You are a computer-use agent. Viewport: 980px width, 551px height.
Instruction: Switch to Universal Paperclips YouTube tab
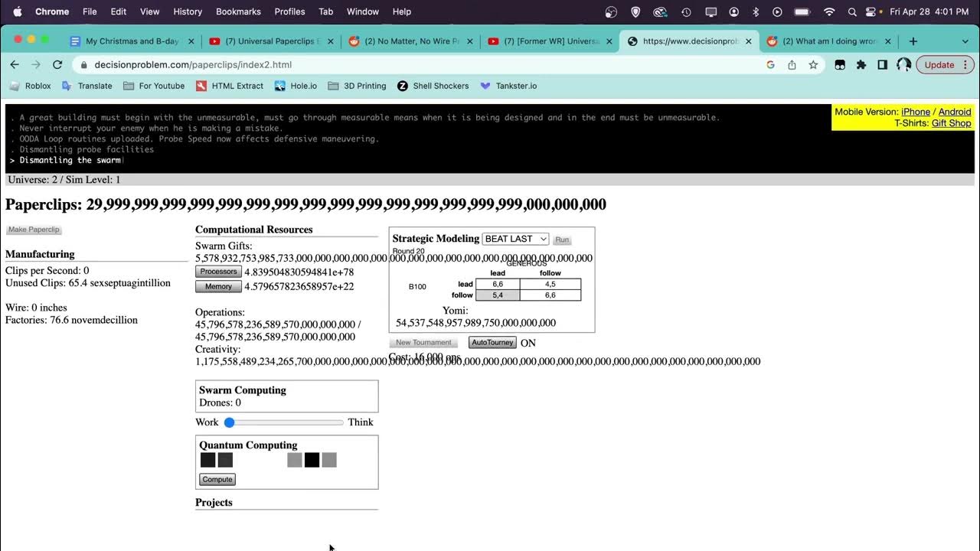(272, 41)
